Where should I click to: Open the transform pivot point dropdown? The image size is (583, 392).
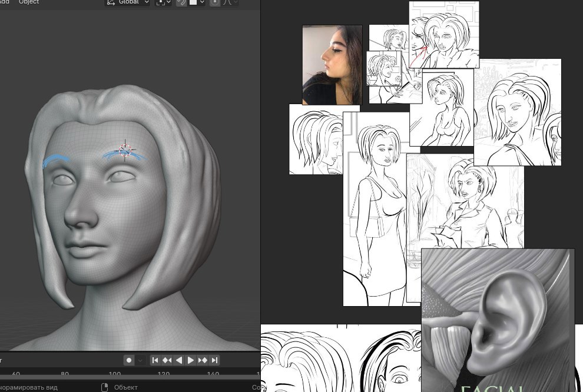point(164,2)
